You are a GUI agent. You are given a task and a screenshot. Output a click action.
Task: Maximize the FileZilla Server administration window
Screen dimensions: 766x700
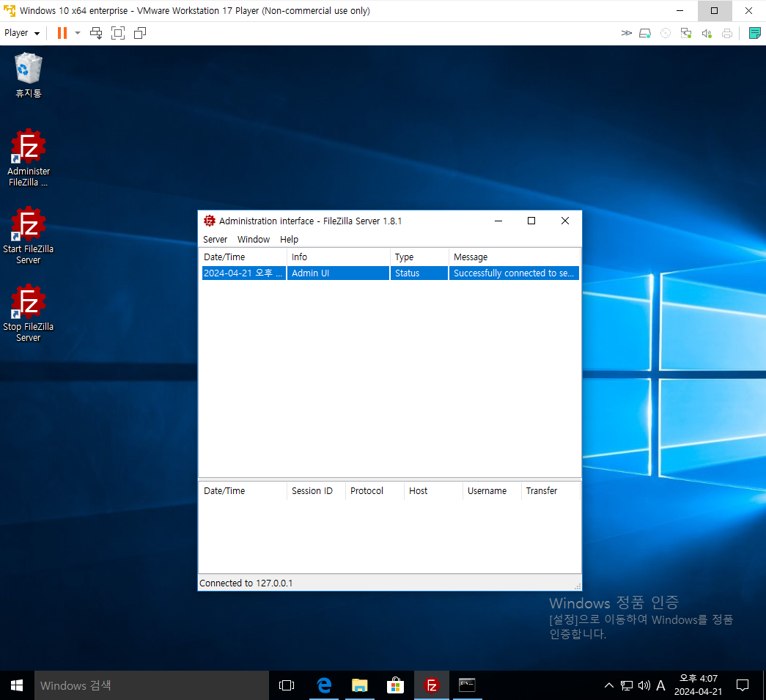[x=531, y=221]
